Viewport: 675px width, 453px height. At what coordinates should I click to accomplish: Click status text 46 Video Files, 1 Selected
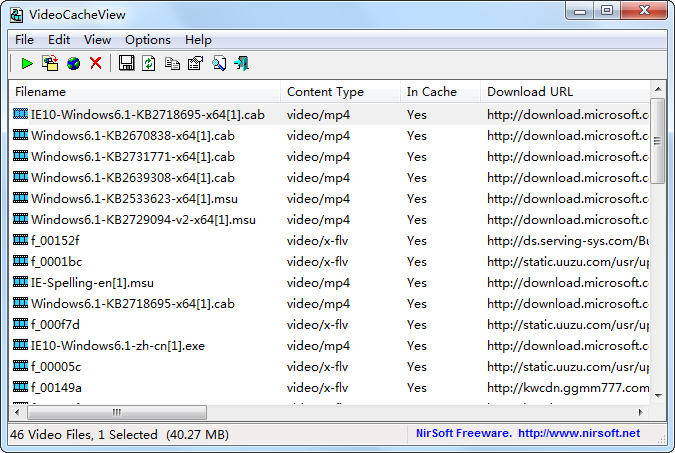pos(84,434)
